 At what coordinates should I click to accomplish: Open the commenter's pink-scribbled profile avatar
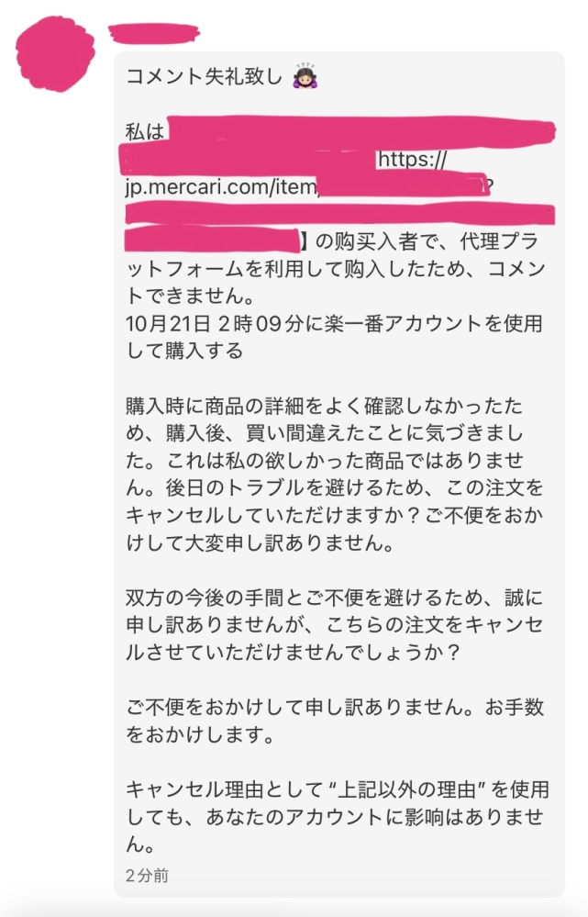[56, 54]
